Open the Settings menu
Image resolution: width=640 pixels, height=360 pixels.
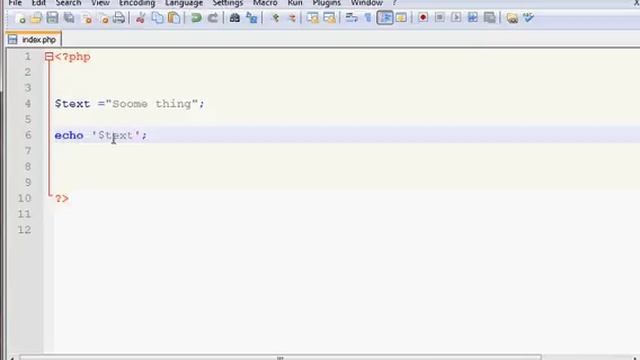tap(228, 3)
